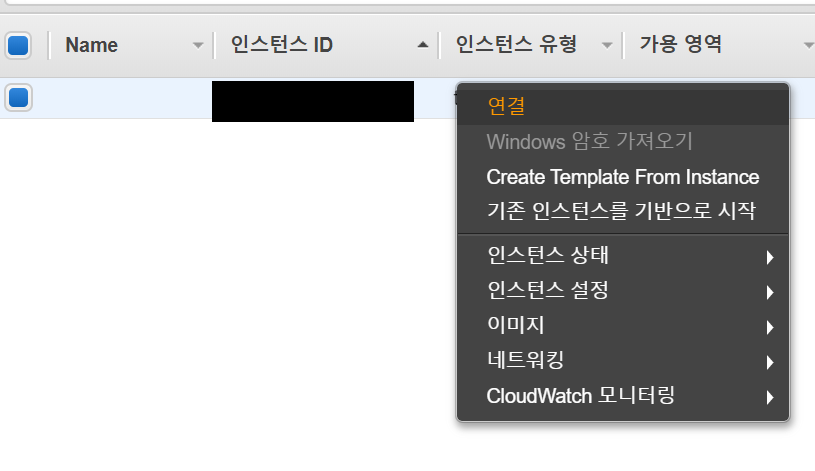
Task: Select Windows 암호 가져오기 menu entry
Action: click(589, 141)
